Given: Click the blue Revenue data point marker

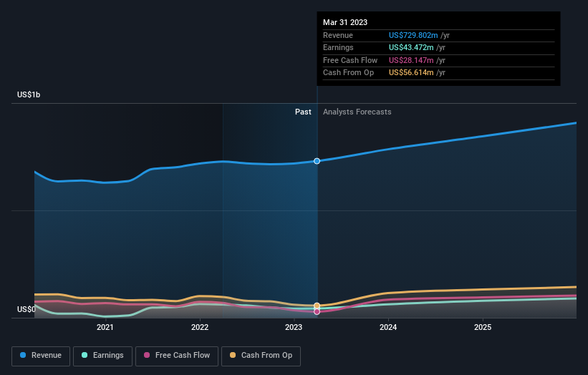Looking at the screenshot, I should 317,161.
